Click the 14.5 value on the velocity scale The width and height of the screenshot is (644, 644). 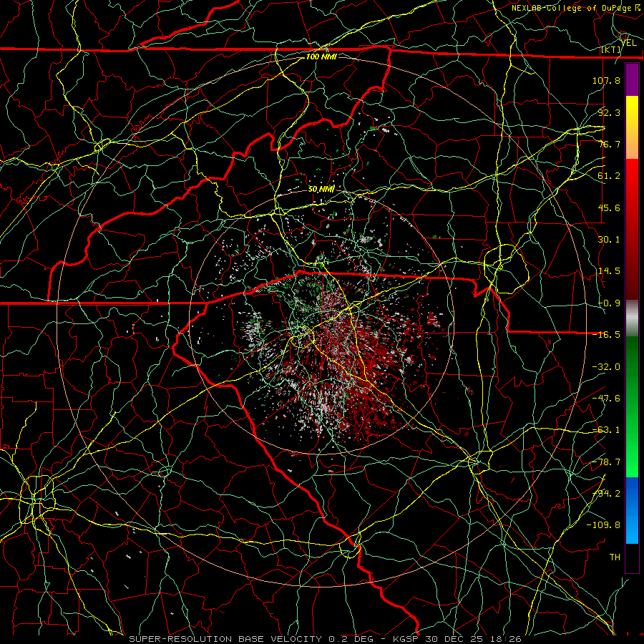tap(609, 271)
